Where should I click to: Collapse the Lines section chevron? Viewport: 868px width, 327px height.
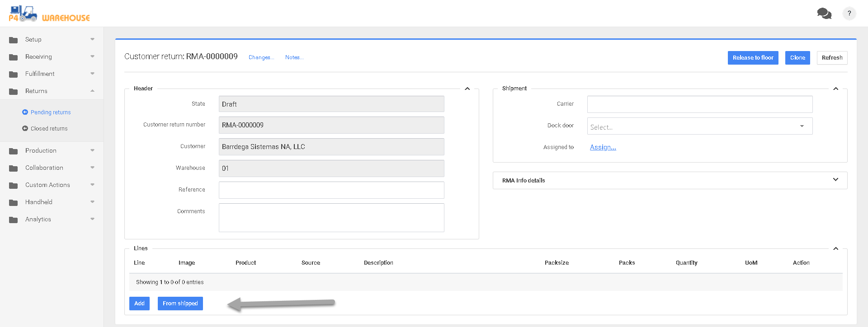click(835, 248)
